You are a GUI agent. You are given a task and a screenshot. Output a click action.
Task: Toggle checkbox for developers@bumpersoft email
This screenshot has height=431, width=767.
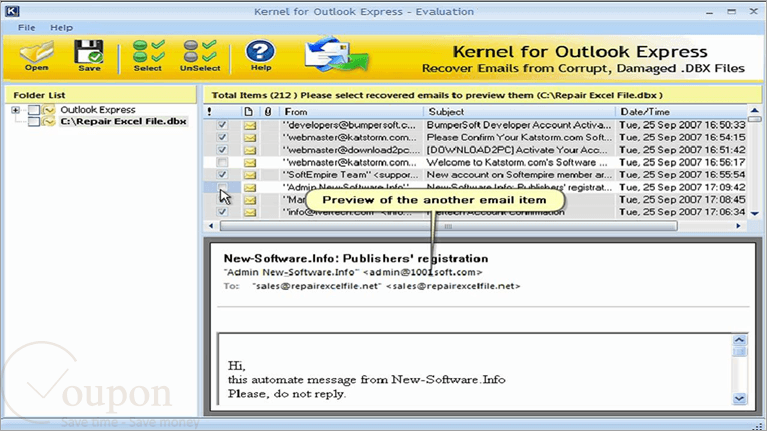click(x=222, y=125)
